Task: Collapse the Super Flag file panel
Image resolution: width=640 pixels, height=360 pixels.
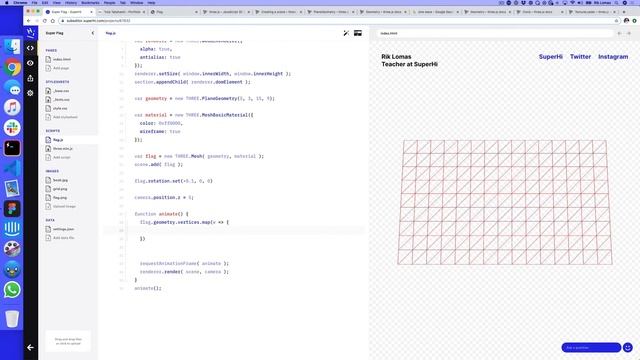Action: pos(93,33)
